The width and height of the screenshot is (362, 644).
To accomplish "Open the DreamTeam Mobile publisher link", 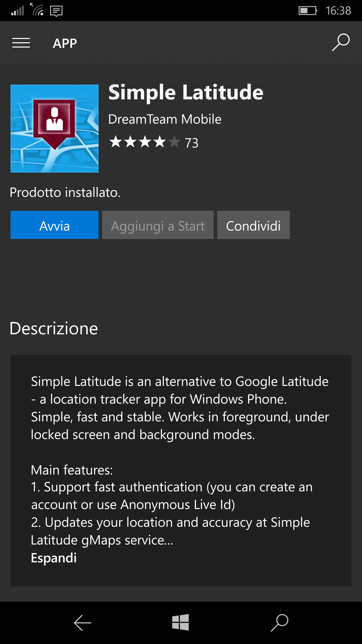I will pos(165,119).
